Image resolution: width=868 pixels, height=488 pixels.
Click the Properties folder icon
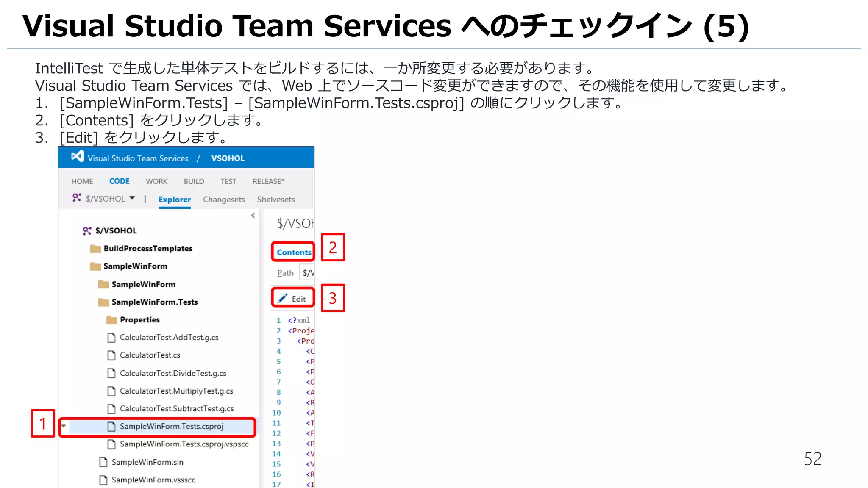pyautogui.click(x=112, y=320)
